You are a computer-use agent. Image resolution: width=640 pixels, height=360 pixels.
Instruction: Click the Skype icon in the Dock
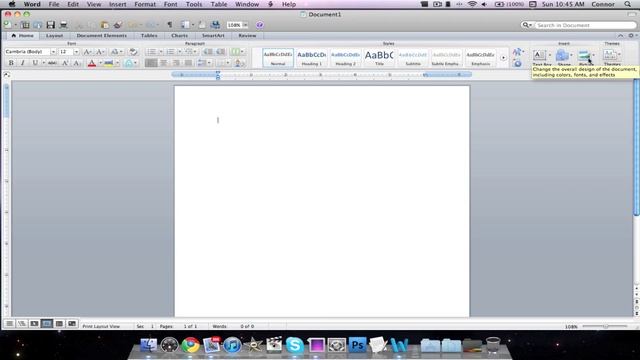tap(295, 345)
